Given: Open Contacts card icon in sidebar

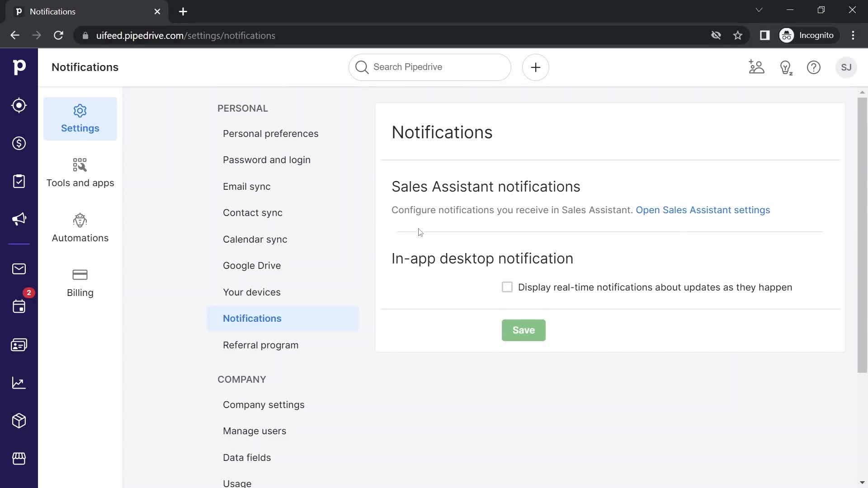Looking at the screenshot, I should (19, 345).
